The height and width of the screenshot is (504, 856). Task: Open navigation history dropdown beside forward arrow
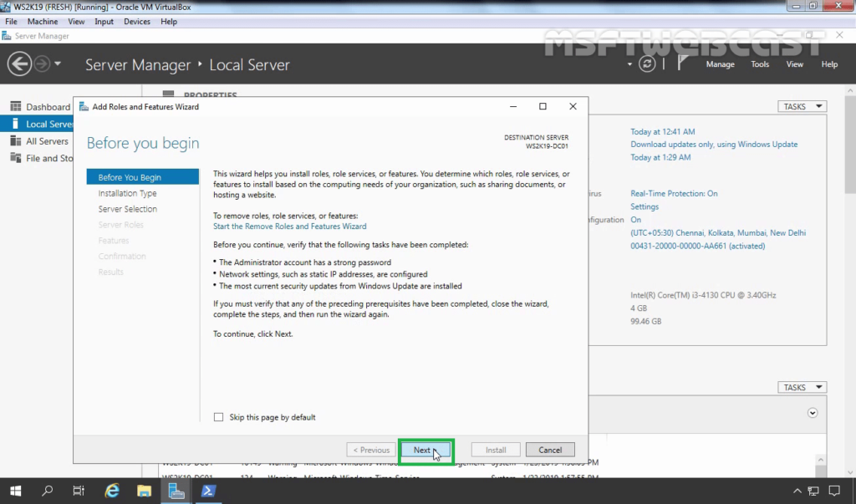point(58,64)
